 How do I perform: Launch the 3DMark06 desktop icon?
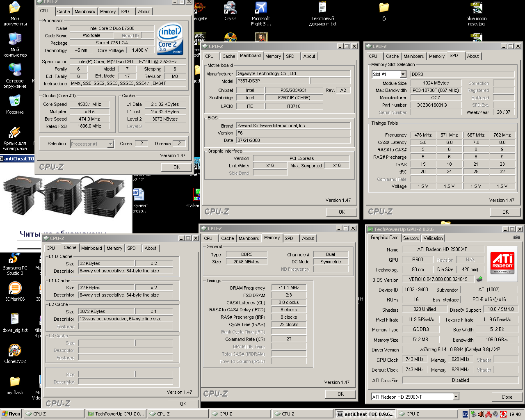(15, 292)
